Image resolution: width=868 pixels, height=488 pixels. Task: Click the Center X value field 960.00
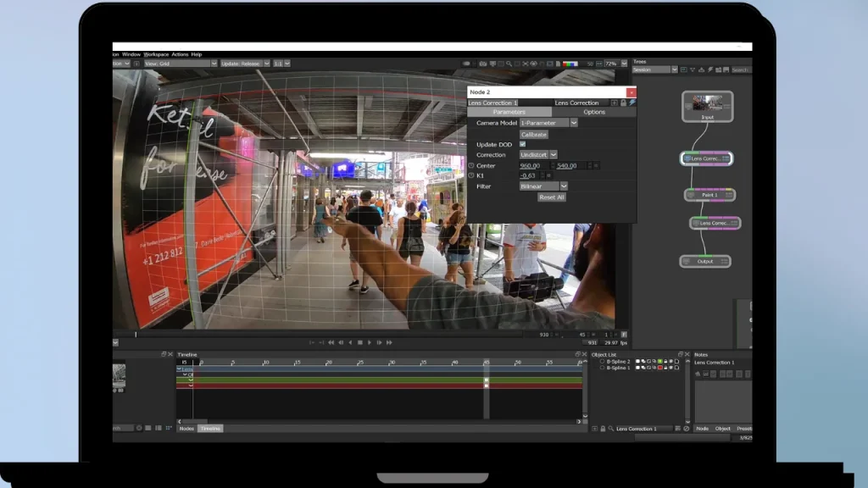(534, 165)
